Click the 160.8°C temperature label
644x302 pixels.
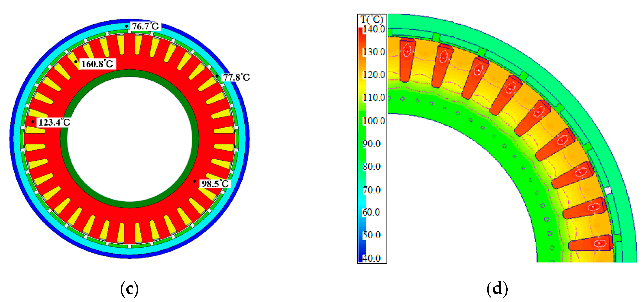pos(98,64)
